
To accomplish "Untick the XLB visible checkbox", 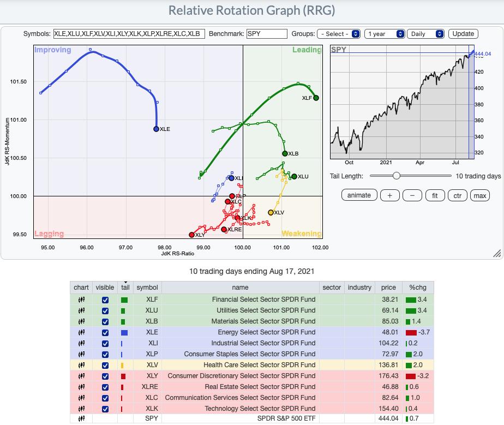I will pos(105,322).
